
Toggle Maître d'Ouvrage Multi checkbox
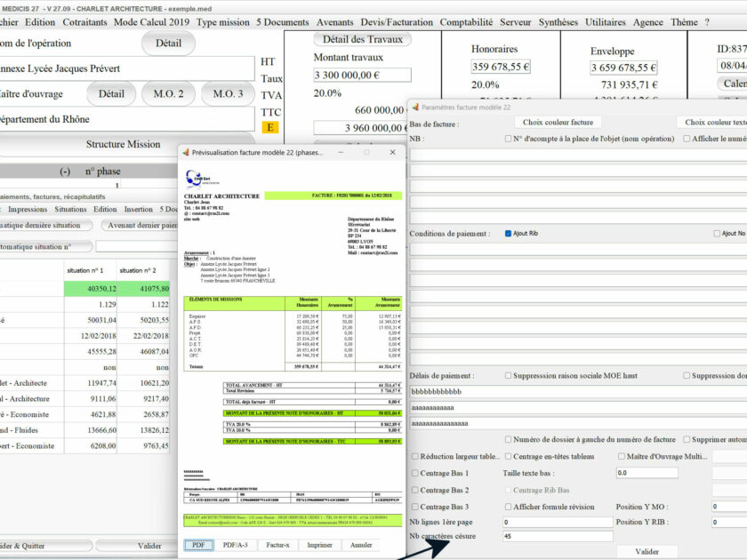tap(622, 457)
